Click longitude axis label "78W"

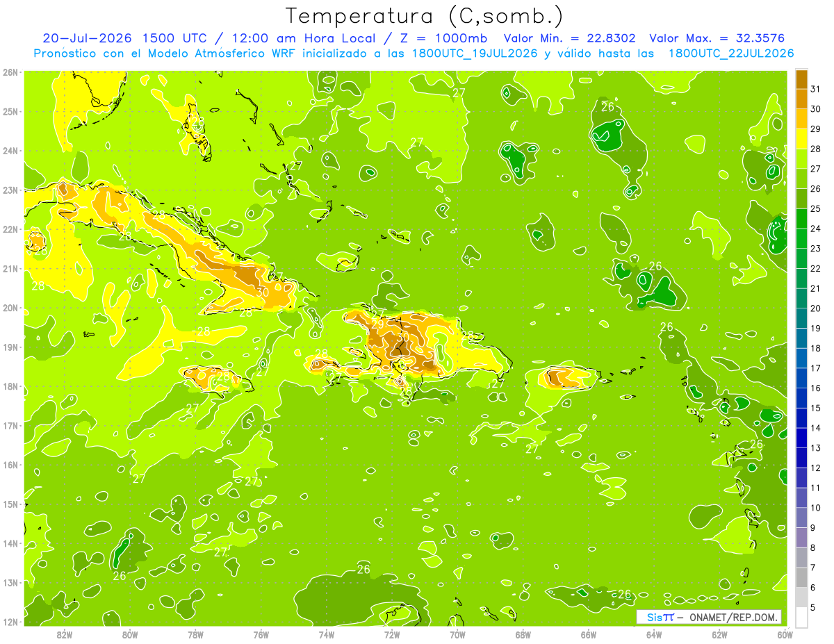click(195, 634)
